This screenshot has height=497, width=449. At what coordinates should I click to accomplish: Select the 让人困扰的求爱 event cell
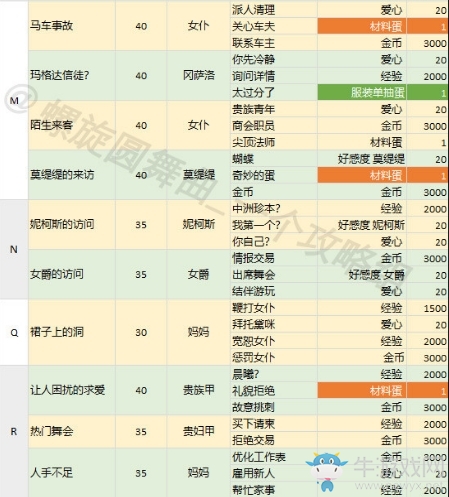tap(72, 390)
